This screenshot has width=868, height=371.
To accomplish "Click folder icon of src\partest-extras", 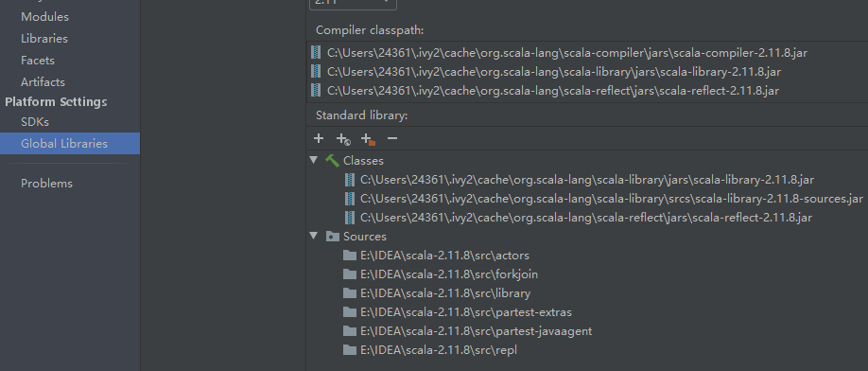I will pos(349,312).
